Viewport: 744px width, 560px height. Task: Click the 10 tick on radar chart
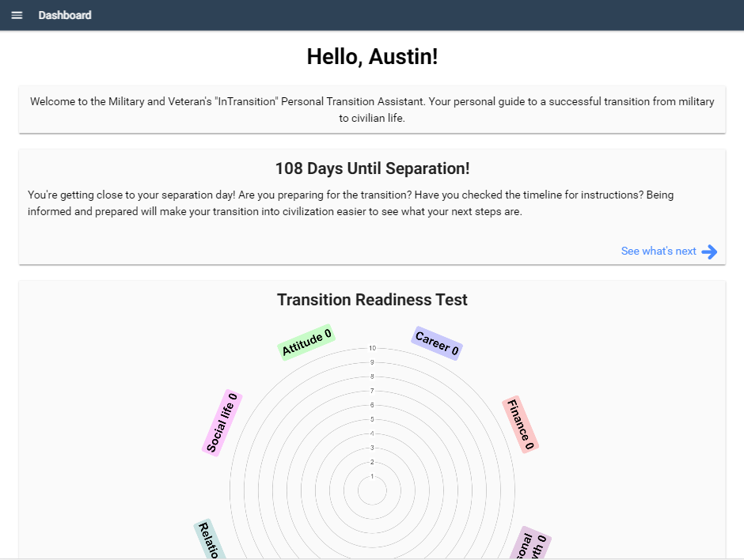(372, 348)
